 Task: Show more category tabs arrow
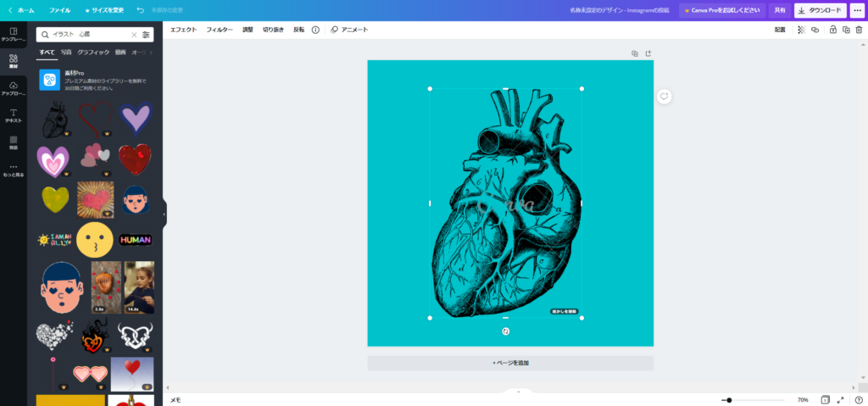click(152, 53)
